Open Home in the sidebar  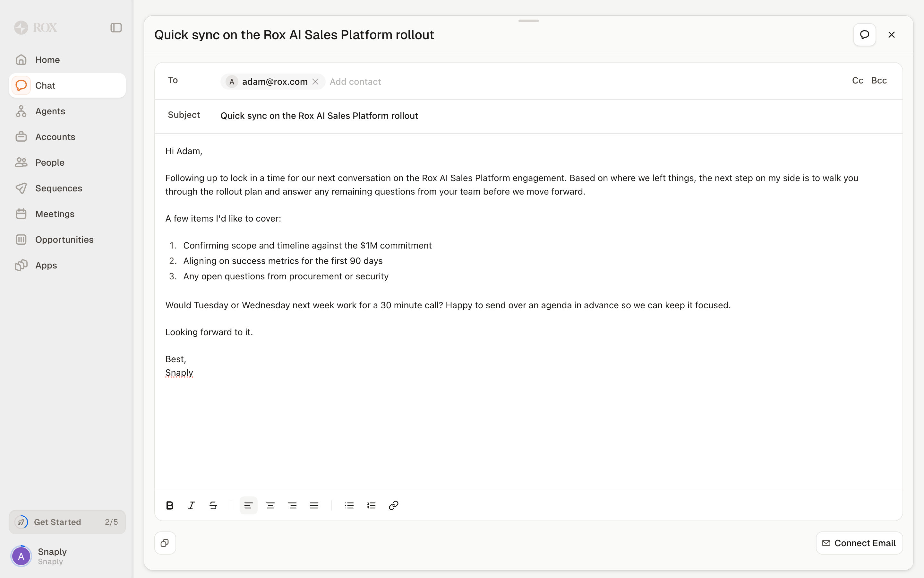click(x=67, y=60)
